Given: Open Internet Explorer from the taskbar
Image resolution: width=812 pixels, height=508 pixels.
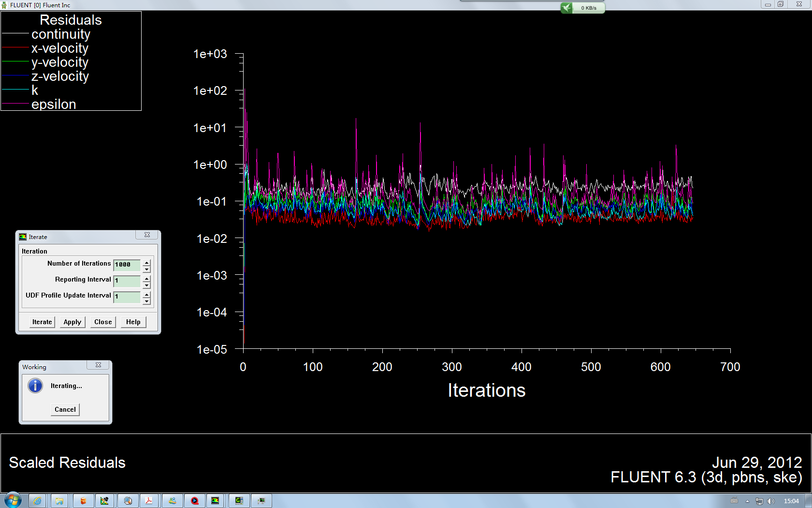Looking at the screenshot, I should (x=37, y=501).
